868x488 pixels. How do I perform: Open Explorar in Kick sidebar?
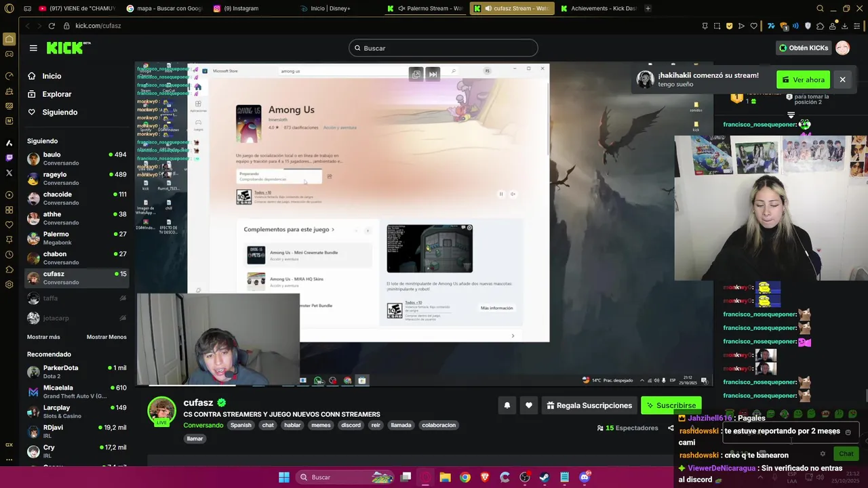[57, 94]
